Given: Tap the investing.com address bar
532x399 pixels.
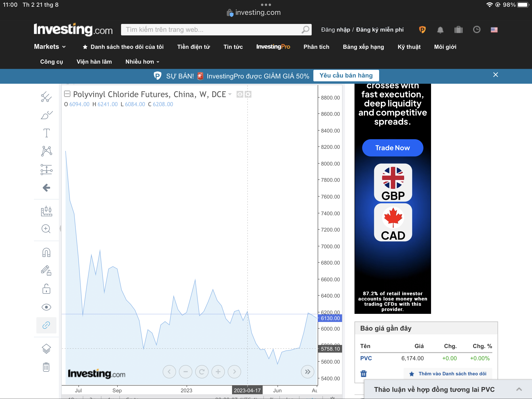Looking at the screenshot, I should click(254, 12).
